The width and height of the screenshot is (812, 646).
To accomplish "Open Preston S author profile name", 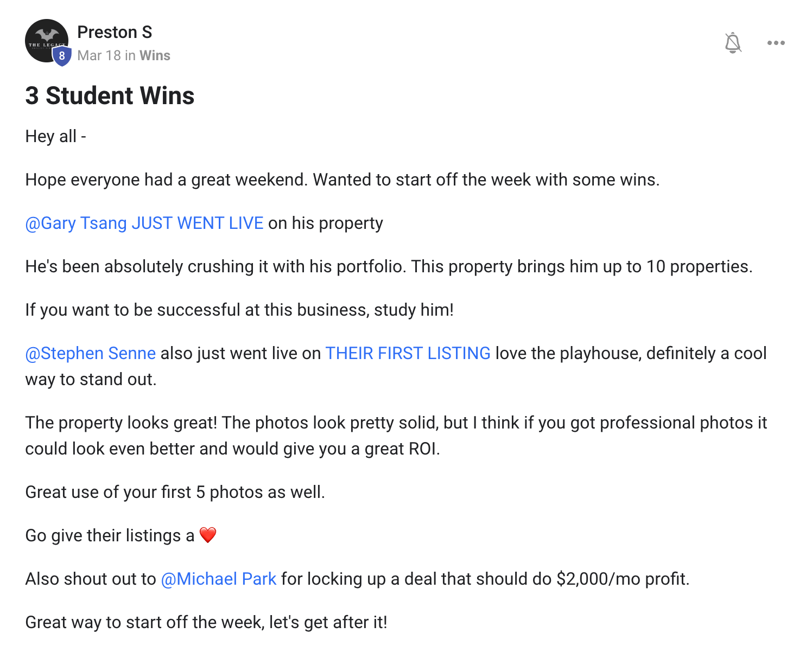I will click(x=115, y=32).
